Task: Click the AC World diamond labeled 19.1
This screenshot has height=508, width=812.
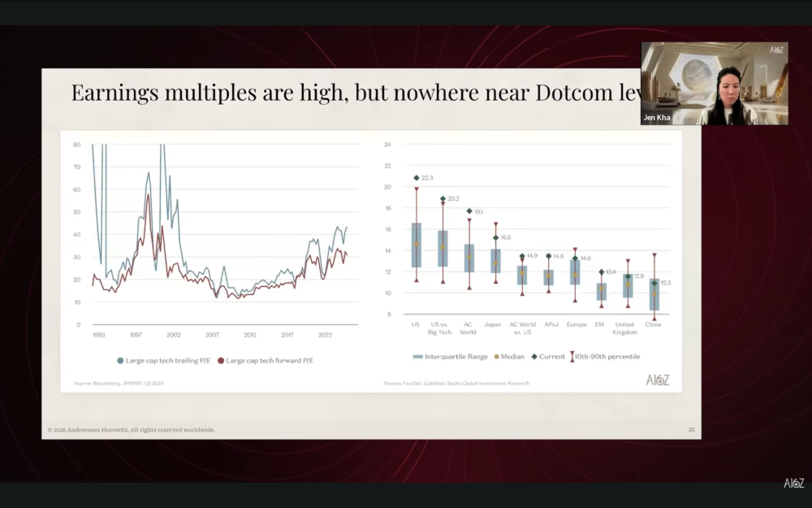Action: tap(469, 211)
